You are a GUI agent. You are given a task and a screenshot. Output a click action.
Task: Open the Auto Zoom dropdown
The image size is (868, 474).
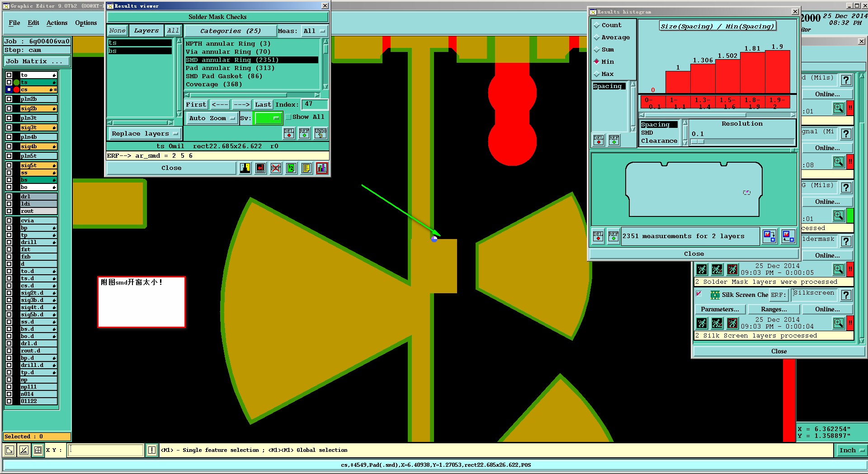[x=212, y=118]
